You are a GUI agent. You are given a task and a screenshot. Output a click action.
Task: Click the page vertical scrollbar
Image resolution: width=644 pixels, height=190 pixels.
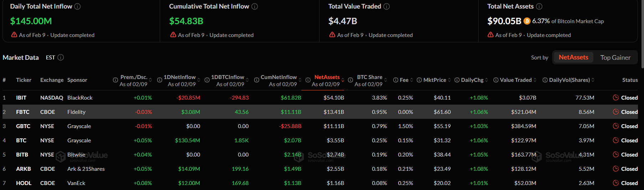pos(642,34)
